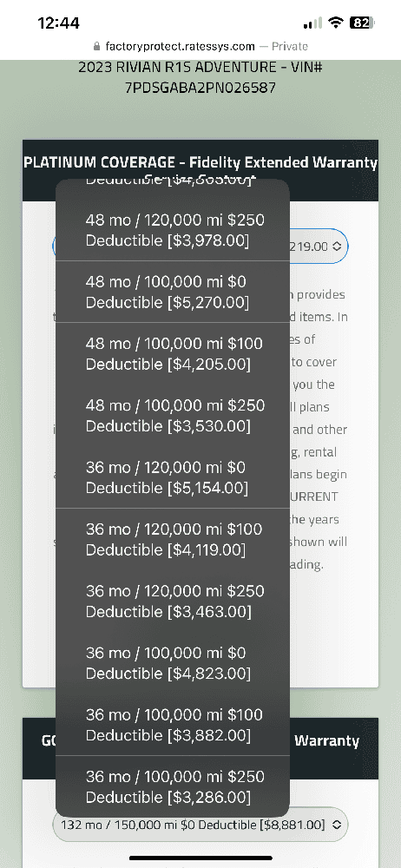Tap the battery indicator showing 82
The image size is (401, 868).
362,23
